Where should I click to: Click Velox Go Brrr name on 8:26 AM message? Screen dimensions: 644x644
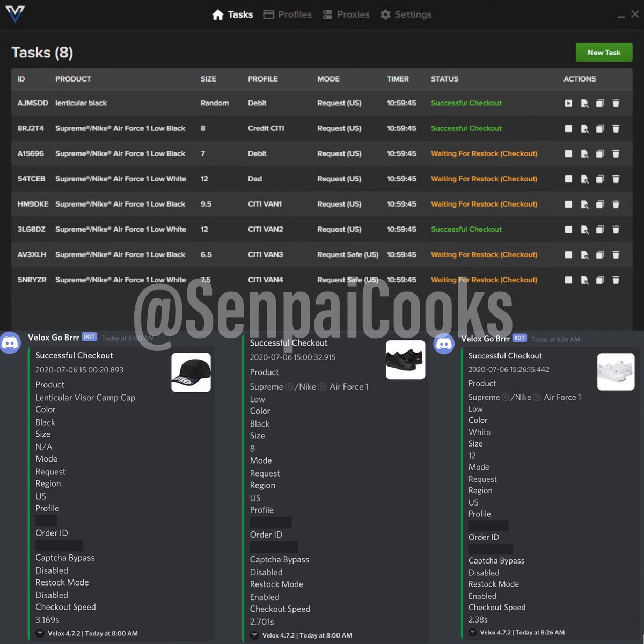pos(485,339)
